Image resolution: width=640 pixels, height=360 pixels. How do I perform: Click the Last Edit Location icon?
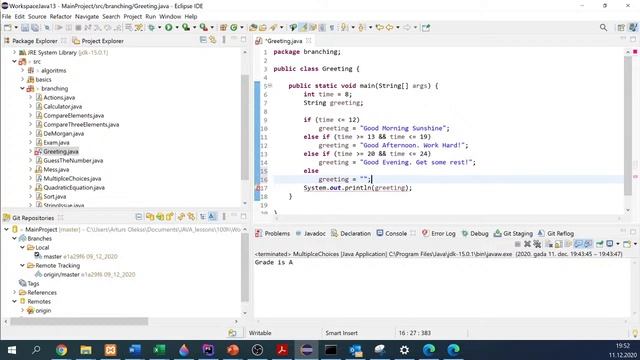(380, 27)
